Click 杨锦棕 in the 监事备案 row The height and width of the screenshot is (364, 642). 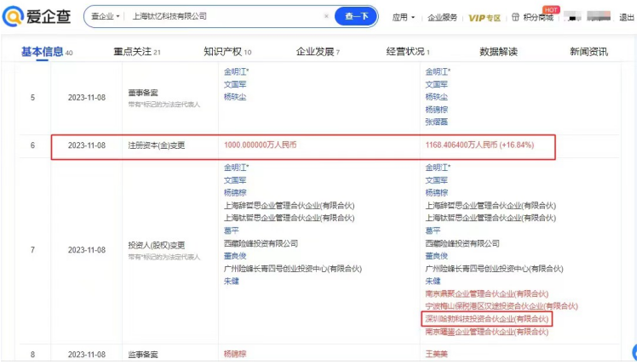235,354
